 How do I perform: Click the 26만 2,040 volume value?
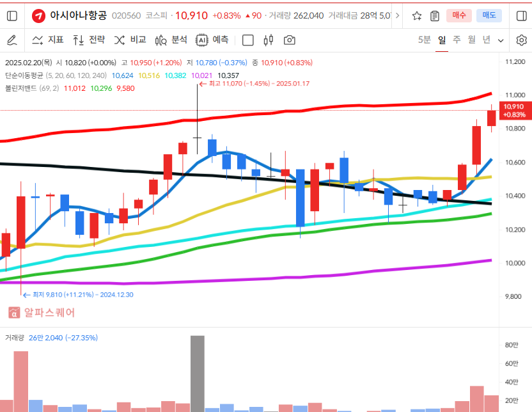tap(45, 338)
